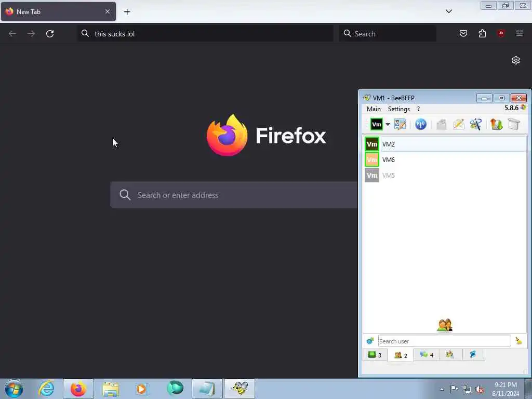Click the notepad taskbar icon
The height and width of the screenshot is (399, 532).
[x=207, y=389]
